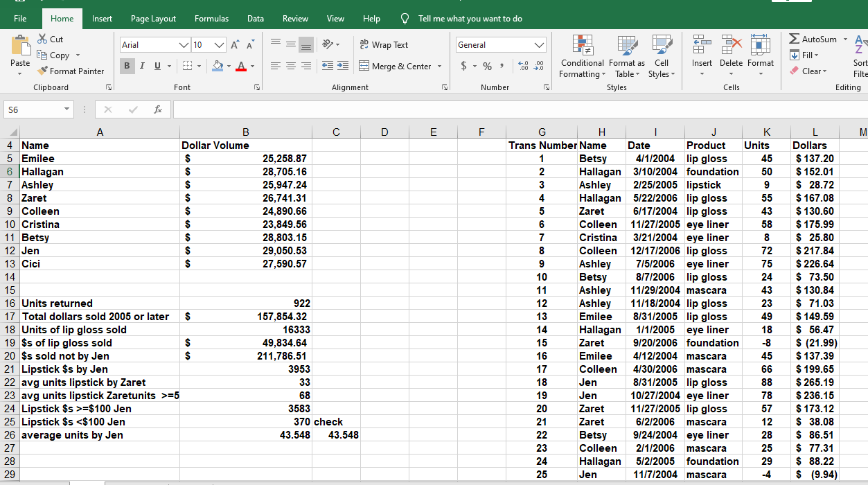
Task: Switch to the Insert tab
Action: (x=102, y=19)
